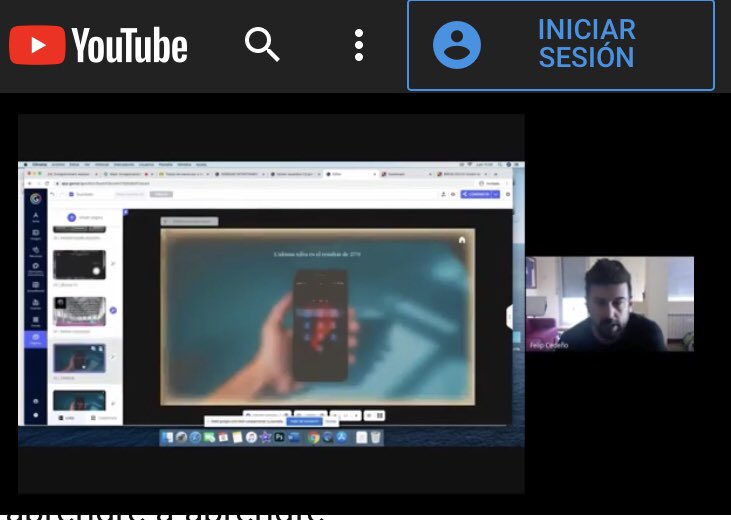The image size is (731, 520).
Task: Click the webcam feed of the presenter
Action: click(x=609, y=304)
